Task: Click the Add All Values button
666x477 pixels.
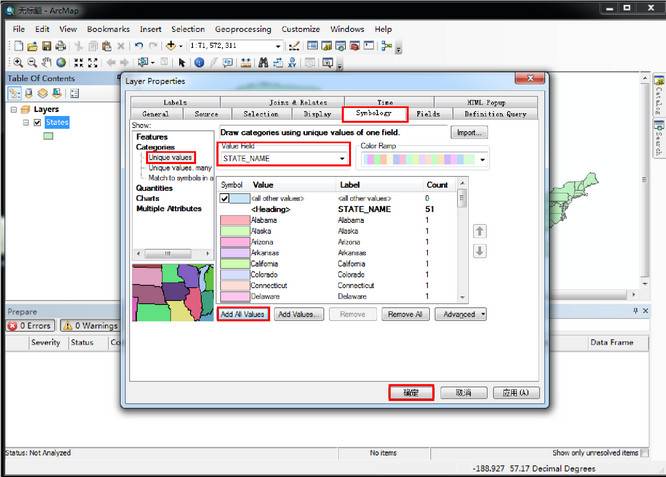Action: 243,314
